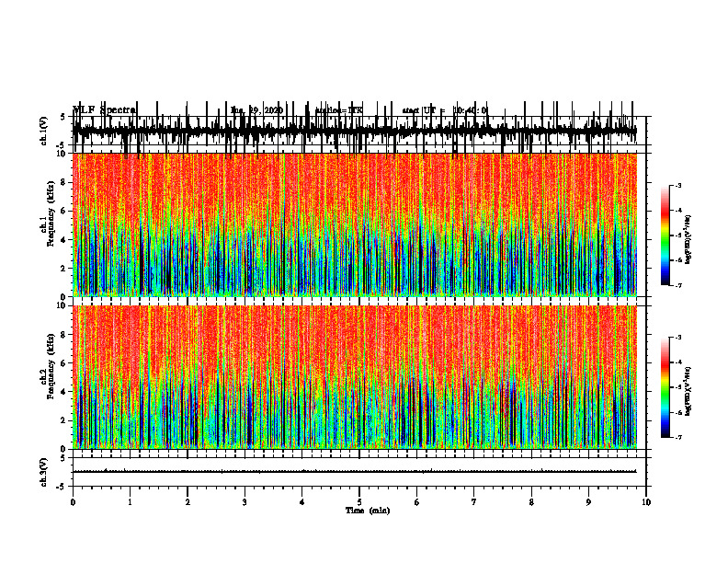
Task: Click the "4" kHz tick beside ch.2 spectrogram
Action: (64, 392)
